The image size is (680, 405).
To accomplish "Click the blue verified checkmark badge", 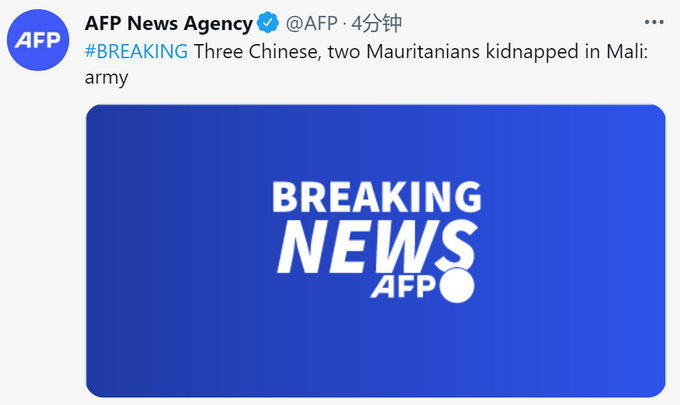I will (268, 23).
